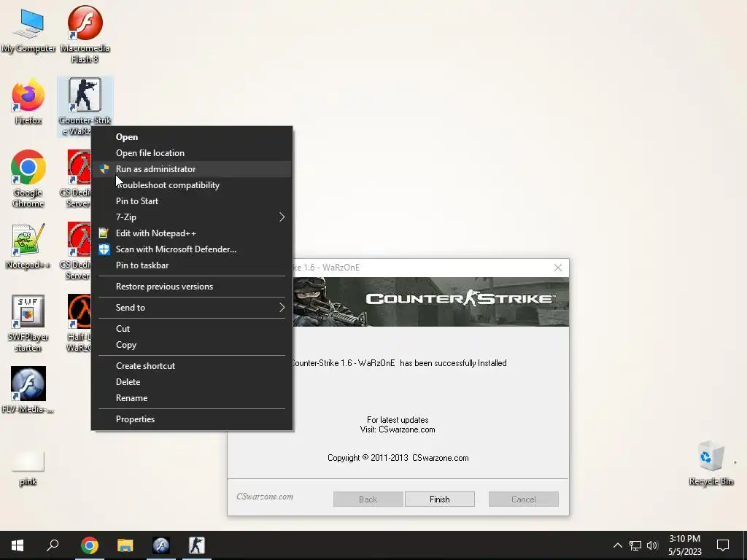Select the FLV-Media desktop shortcut
This screenshot has width=747, height=560.
click(x=28, y=390)
